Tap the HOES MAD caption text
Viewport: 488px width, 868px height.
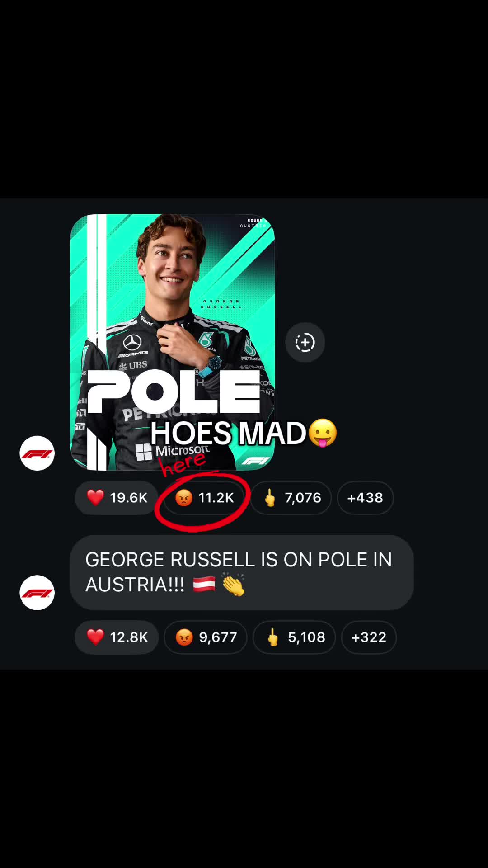(x=228, y=433)
